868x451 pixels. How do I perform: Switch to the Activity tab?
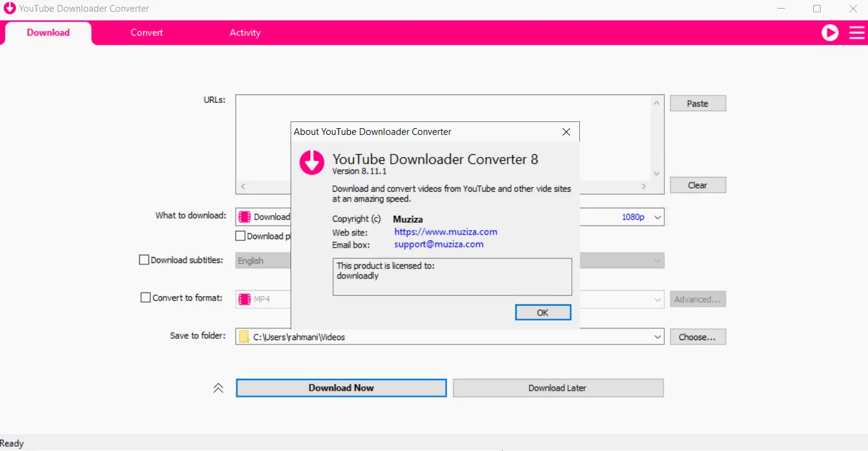point(245,33)
